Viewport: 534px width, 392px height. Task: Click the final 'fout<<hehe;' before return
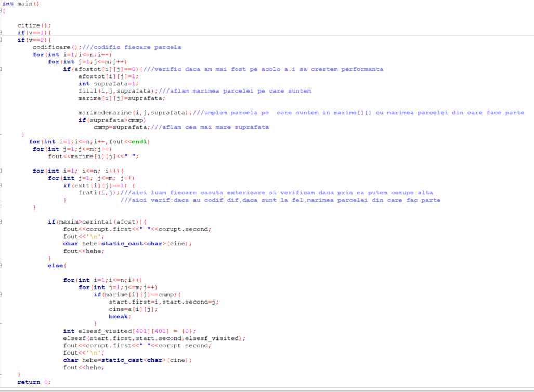(84, 368)
